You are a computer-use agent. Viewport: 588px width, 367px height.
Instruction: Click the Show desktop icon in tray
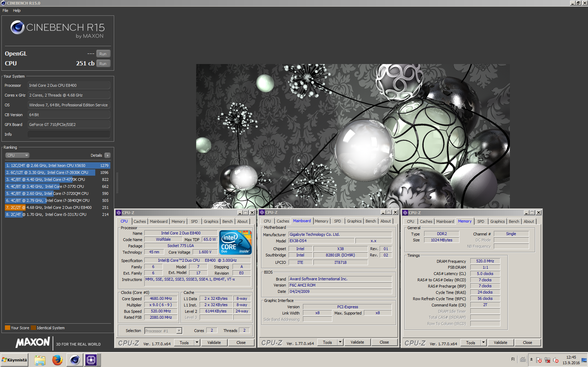coord(584,360)
